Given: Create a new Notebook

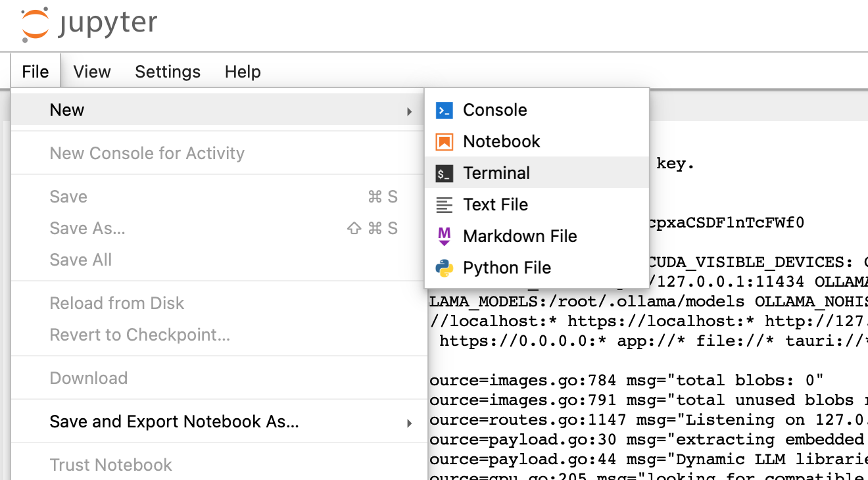Looking at the screenshot, I should pyautogui.click(x=501, y=141).
